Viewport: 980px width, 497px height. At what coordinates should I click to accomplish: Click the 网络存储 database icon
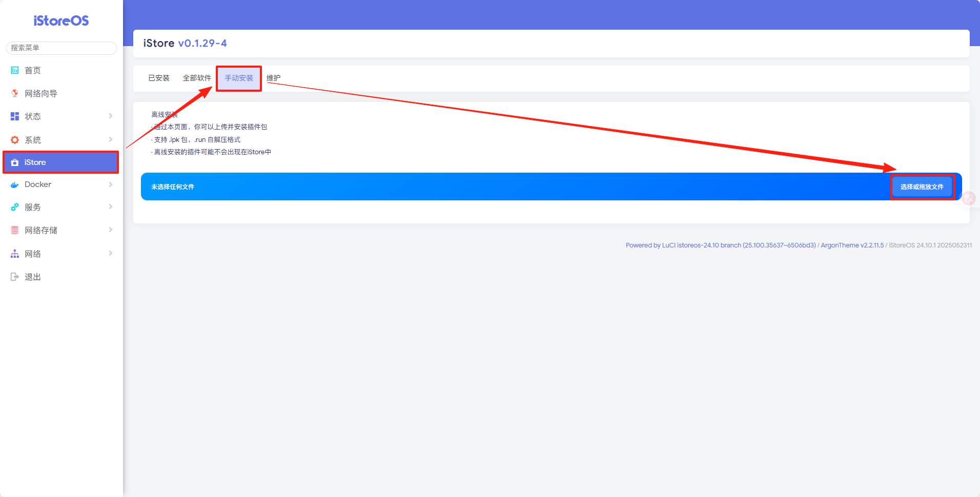click(15, 230)
